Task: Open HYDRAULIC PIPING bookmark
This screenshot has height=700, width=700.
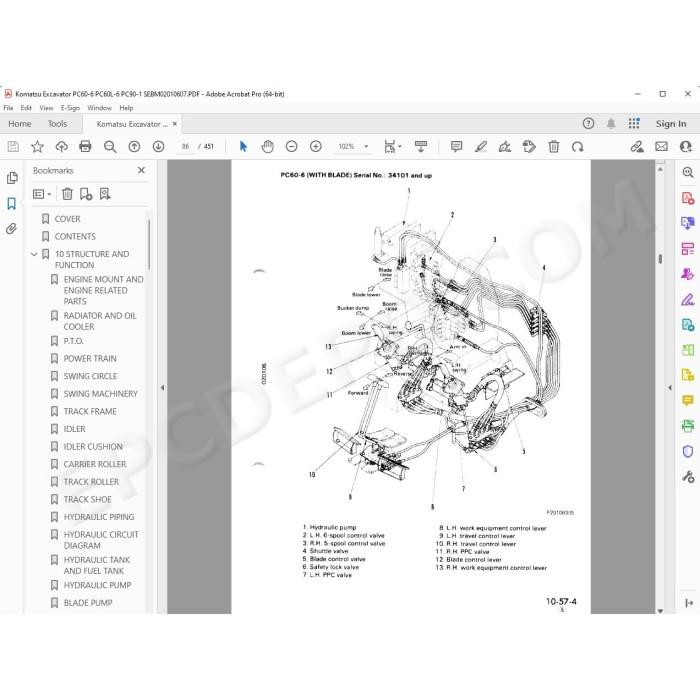Action: (x=99, y=517)
